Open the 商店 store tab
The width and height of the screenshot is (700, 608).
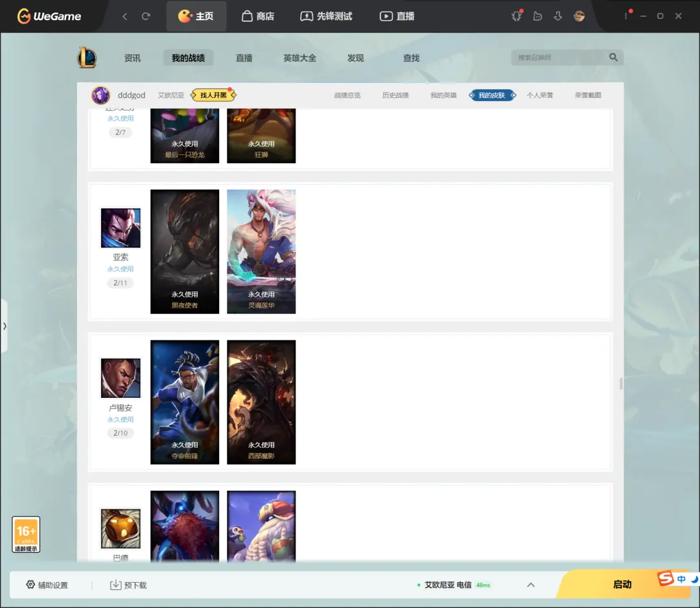point(258,16)
